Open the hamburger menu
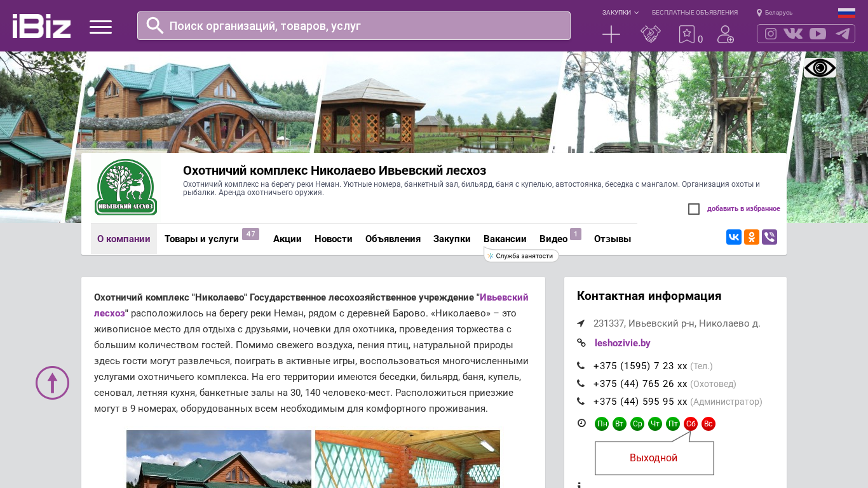Image resolution: width=868 pixels, height=488 pixels. click(x=100, y=27)
